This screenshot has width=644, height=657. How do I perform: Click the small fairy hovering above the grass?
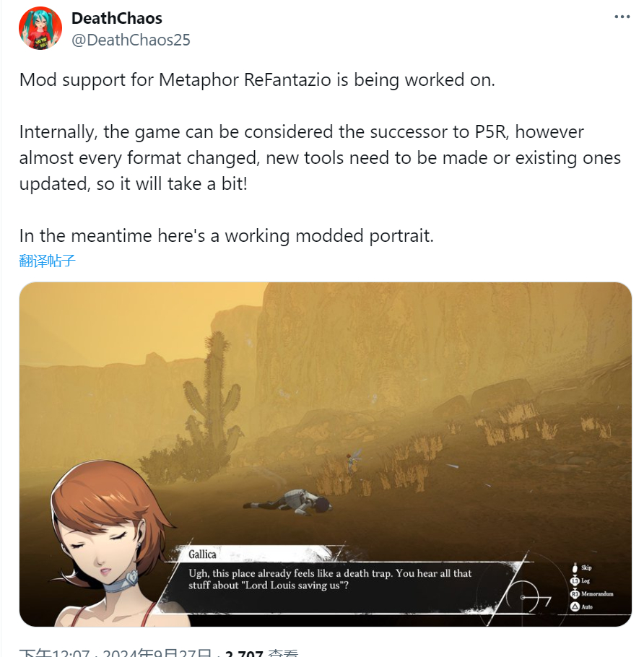[353, 460]
